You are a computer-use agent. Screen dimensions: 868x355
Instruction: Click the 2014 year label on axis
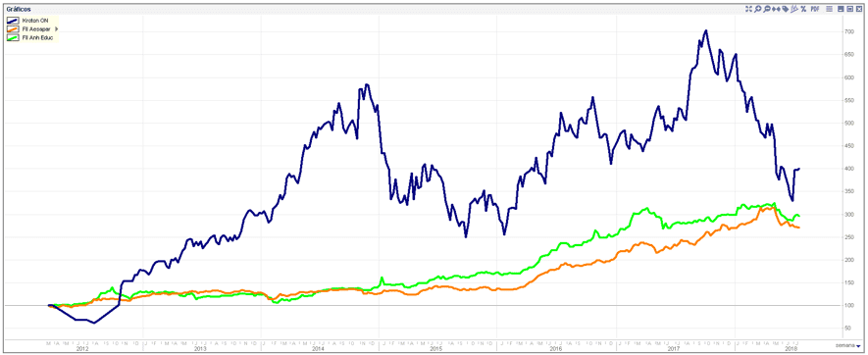pyautogui.click(x=318, y=349)
